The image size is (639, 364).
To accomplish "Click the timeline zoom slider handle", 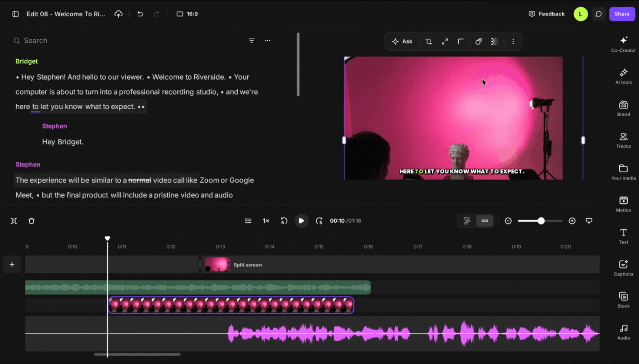I will pos(541,221).
